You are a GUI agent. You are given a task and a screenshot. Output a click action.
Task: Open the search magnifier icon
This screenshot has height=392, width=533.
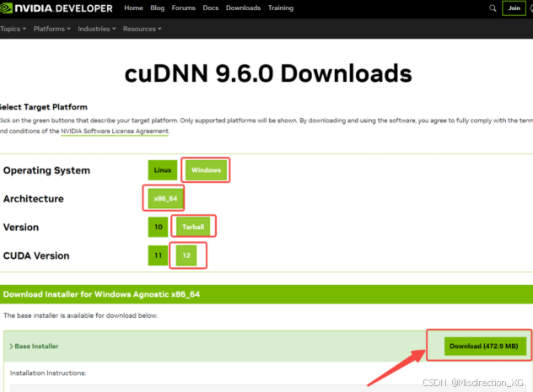493,8
